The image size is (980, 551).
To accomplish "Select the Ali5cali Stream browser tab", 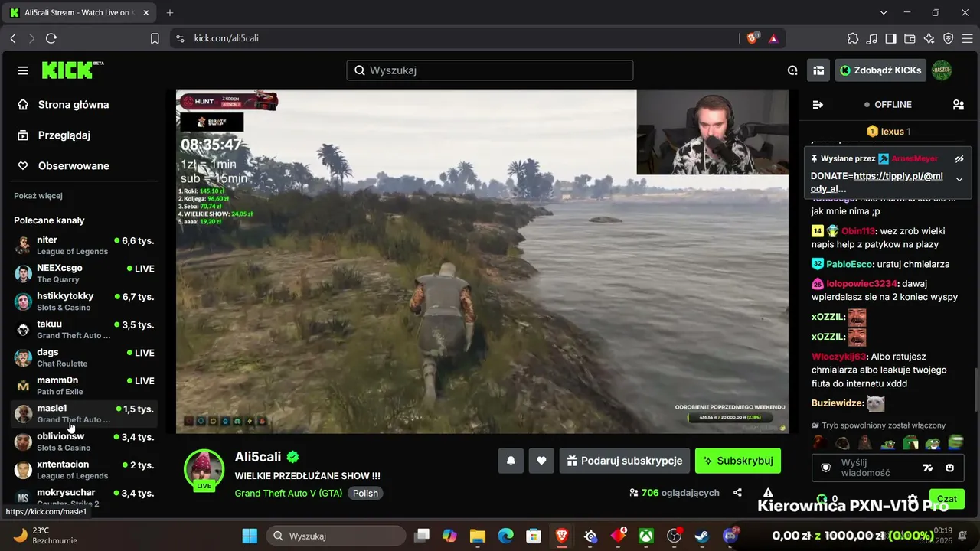I will tap(80, 13).
